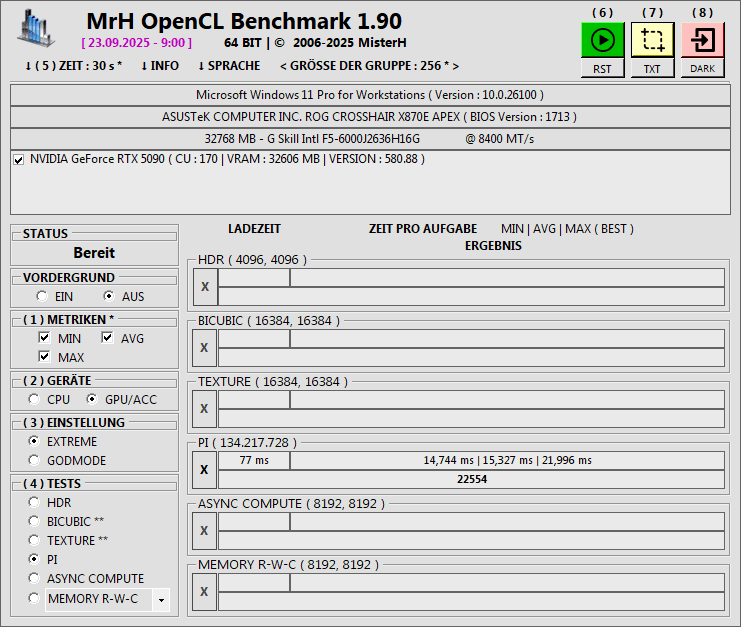Screen dimensions: 741x627
Task: Click the X button in ASYNC COMPUTE row
Action: pyautogui.click(x=204, y=531)
